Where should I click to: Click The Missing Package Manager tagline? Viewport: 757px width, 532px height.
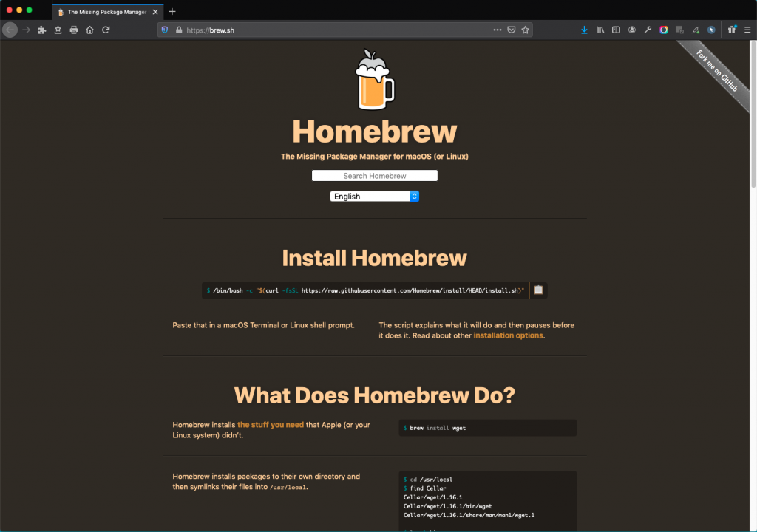[375, 157]
